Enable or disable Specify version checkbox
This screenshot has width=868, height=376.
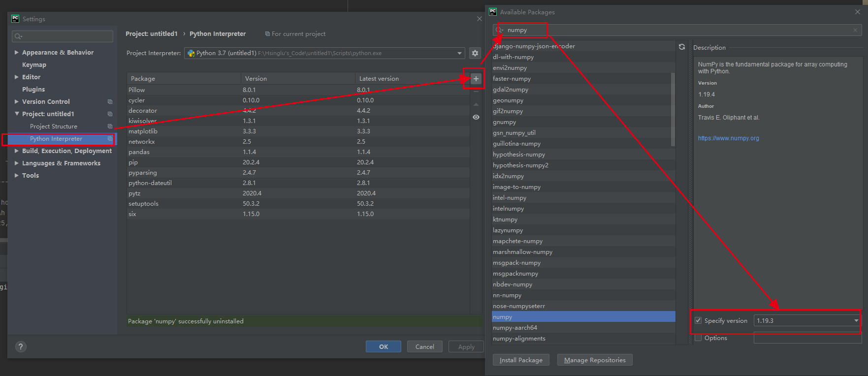(698, 320)
